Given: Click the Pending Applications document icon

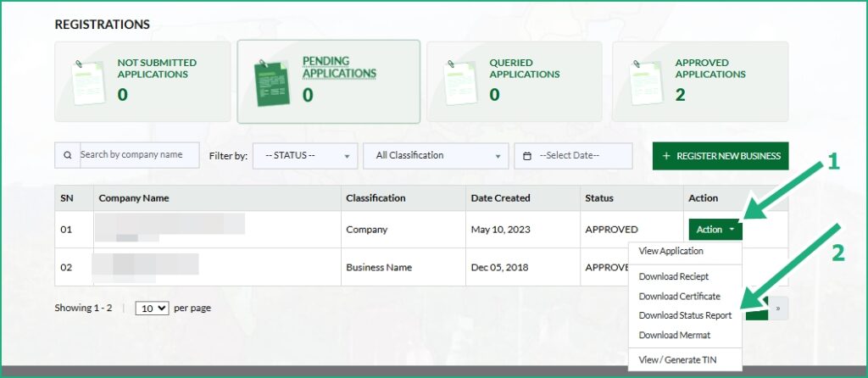Looking at the screenshot, I should (272, 81).
